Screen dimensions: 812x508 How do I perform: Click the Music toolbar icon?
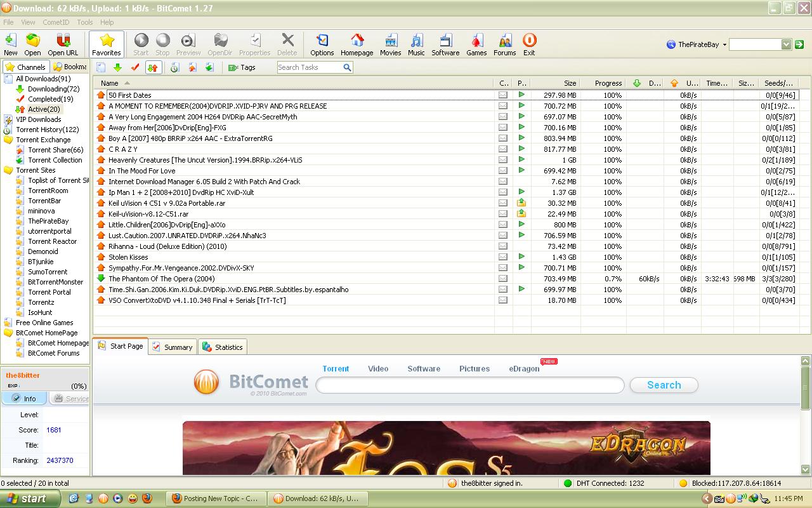pos(416,43)
